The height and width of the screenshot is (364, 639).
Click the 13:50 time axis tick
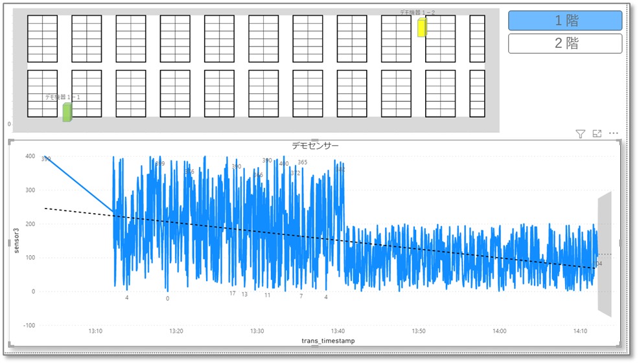[419, 331]
